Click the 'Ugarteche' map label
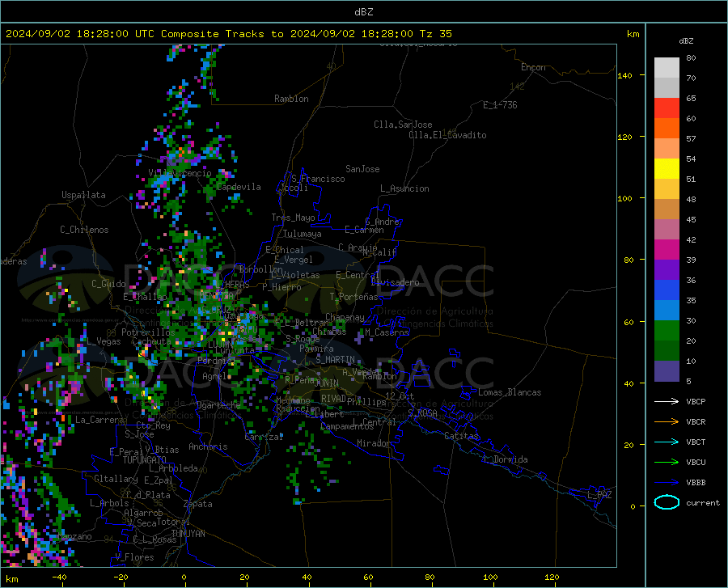This screenshot has height=588, width=728. (218, 405)
